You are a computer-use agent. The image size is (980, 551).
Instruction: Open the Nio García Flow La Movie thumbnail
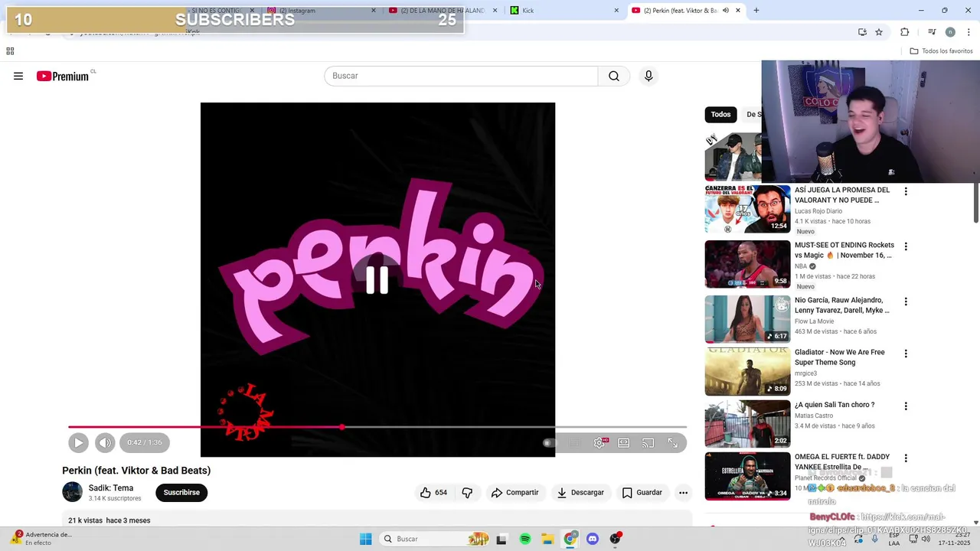tap(747, 319)
